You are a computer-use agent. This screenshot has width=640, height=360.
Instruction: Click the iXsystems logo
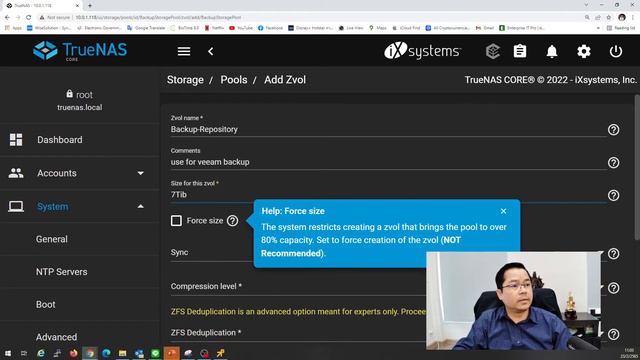(422, 51)
